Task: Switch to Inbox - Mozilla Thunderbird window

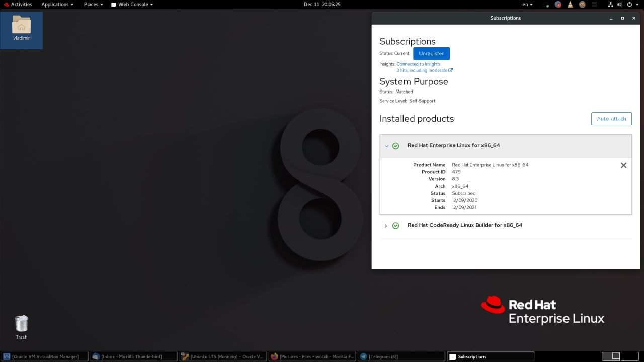Action: pyautogui.click(x=133, y=356)
